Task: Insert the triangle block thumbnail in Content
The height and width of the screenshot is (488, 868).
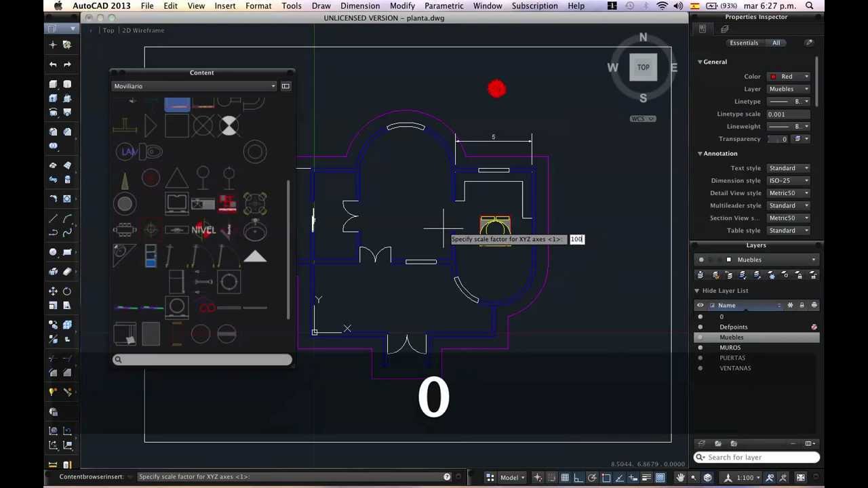Action: coord(177,178)
